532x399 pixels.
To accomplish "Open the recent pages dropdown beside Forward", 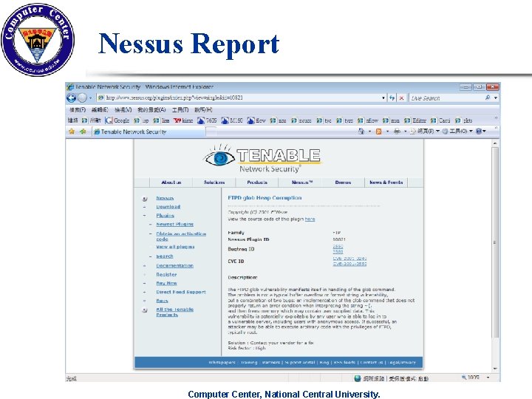I will pos(91,98).
